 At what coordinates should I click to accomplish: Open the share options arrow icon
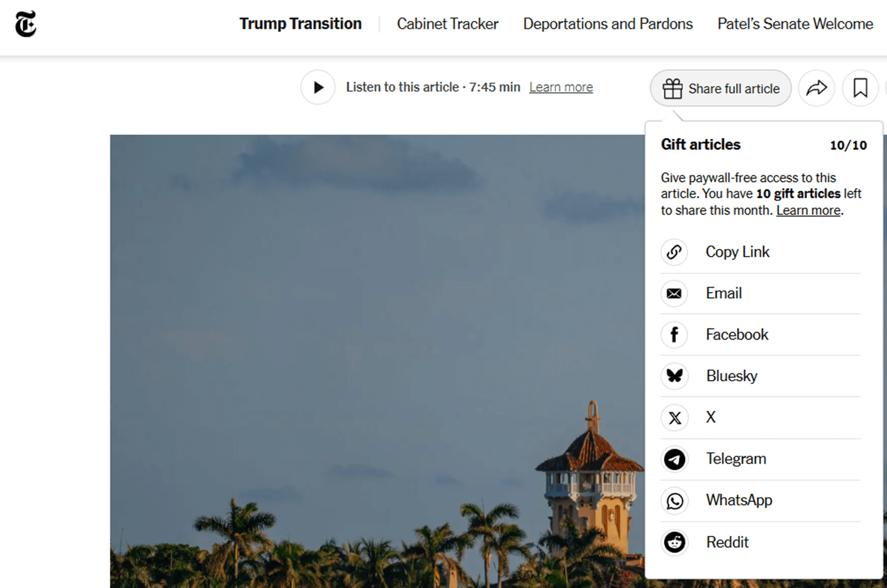tap(816, 88)
